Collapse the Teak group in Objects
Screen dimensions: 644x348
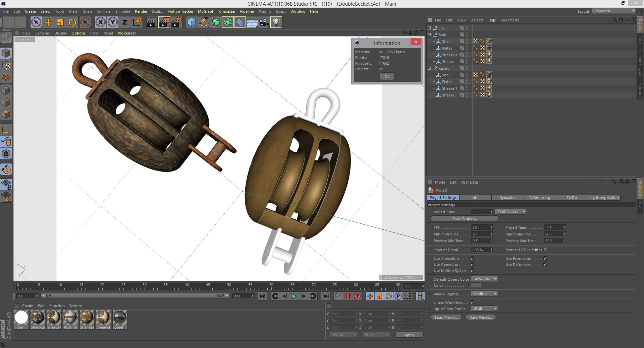pos(429,34)
